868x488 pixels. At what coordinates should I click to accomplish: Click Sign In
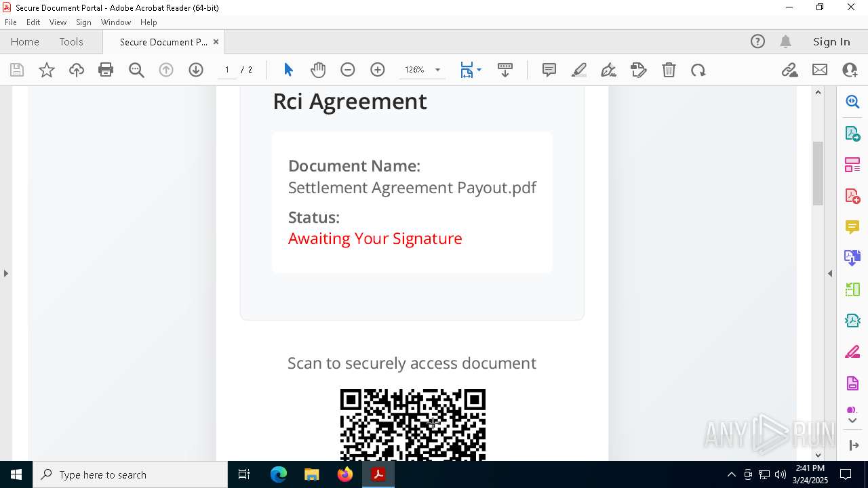click(x=831, y=41)
